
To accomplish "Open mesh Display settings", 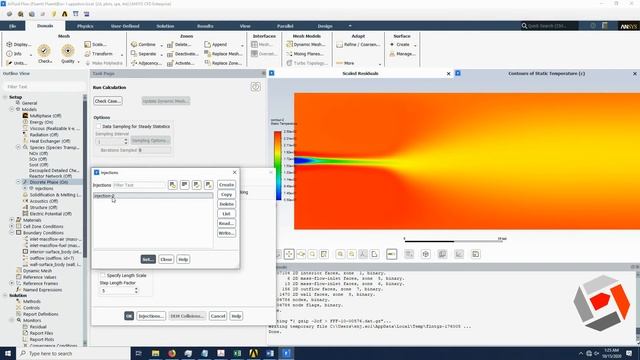I will pos(19,44).
